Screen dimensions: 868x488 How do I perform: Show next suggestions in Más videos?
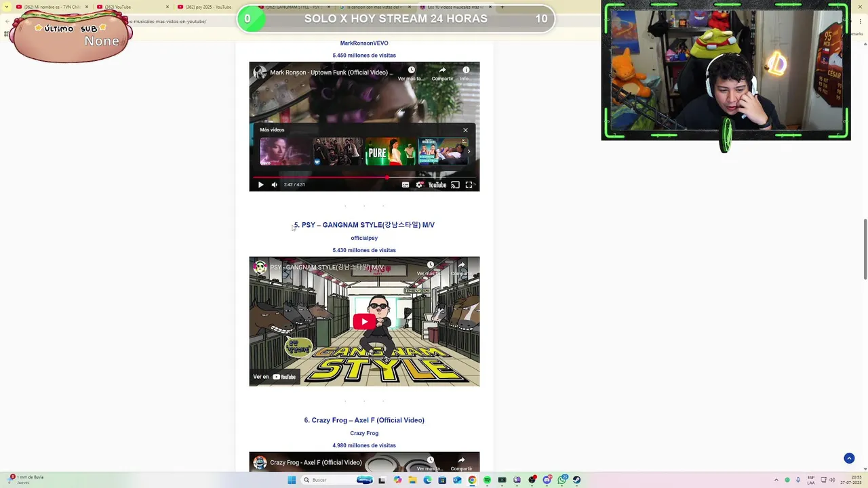469,152
